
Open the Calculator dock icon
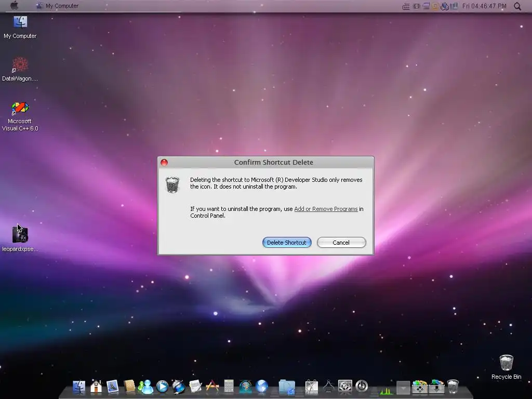(229, 387)
